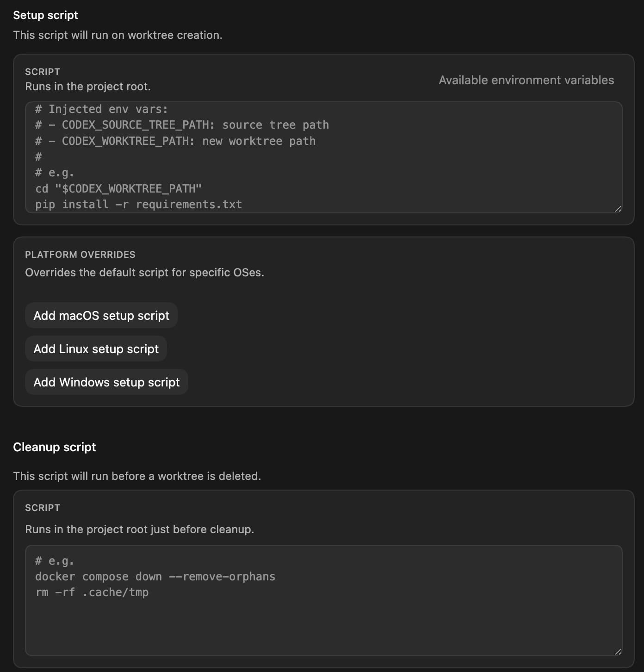Click the resize grip of the setup script textarea

619,209
